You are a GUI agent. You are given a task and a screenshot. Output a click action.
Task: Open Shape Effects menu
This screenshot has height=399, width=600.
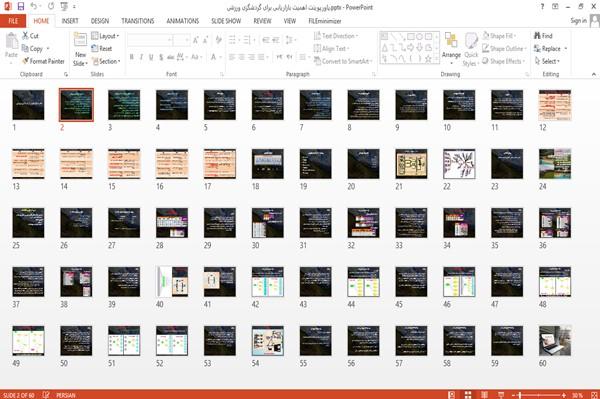(504, 61)
